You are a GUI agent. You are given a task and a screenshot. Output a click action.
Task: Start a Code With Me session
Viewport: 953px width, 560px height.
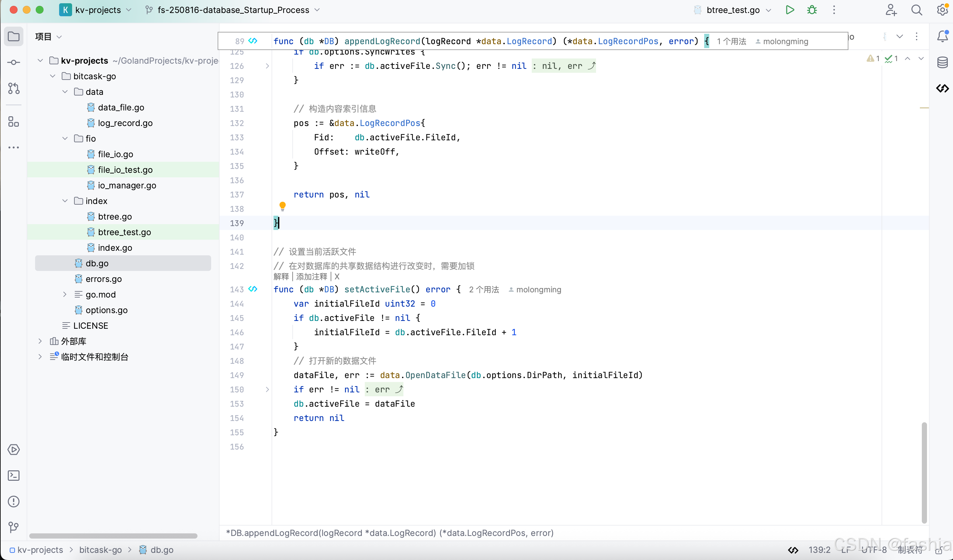pos(891,10)
